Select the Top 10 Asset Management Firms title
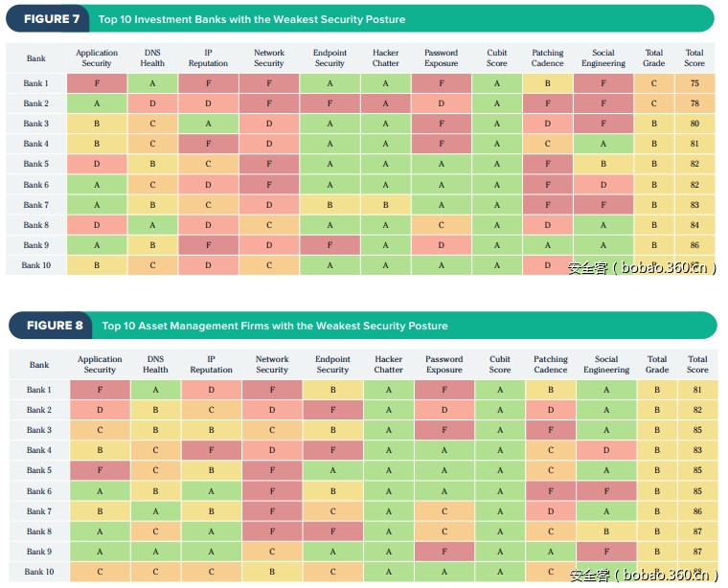Image resolution: width=728 pixels, height=588 pixels. pyautogui.click(x=275, y=326)
